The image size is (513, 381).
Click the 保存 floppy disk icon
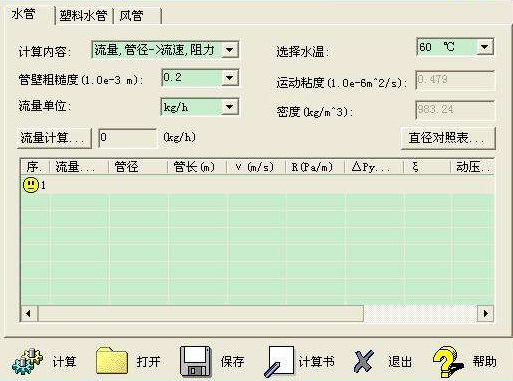click(x=196, y=361)
